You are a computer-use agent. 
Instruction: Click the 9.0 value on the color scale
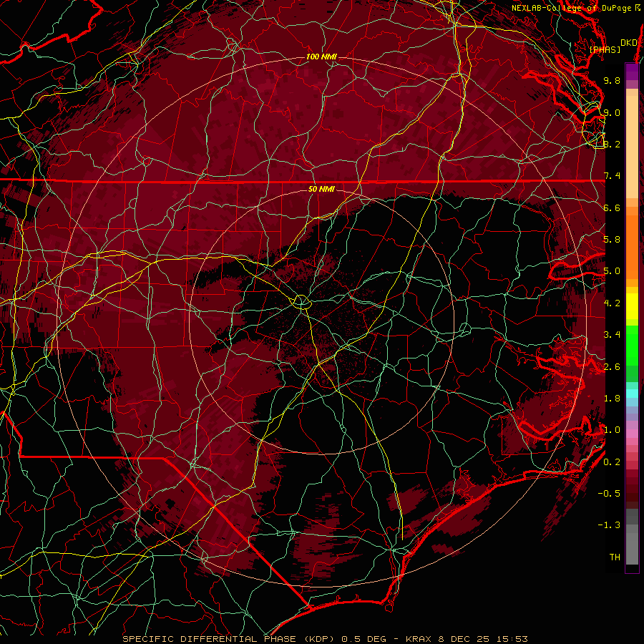point(612,112)
